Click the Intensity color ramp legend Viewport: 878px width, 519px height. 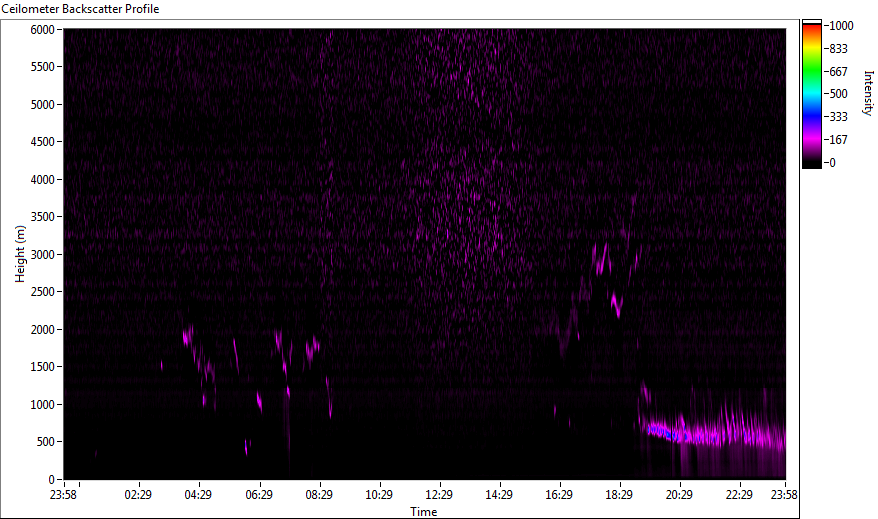(811, 94)
